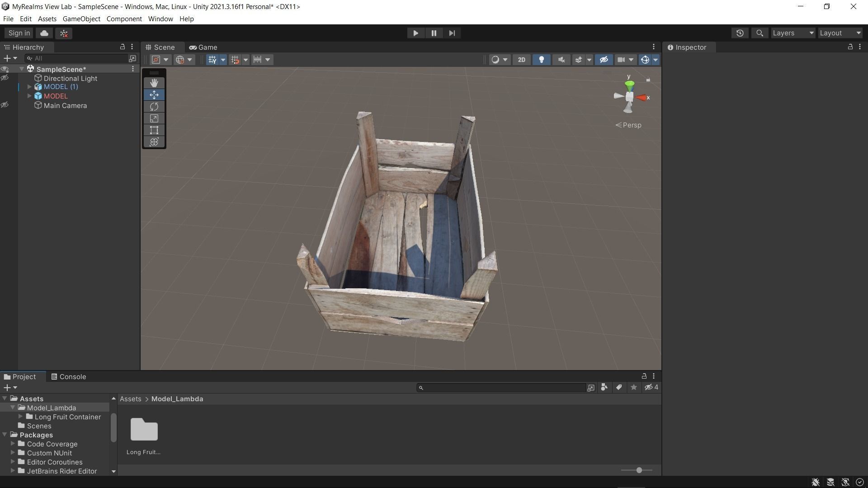The image size is (868, 488).
Task: Open scene camera settings dropdown
Action: pos(631,60)
